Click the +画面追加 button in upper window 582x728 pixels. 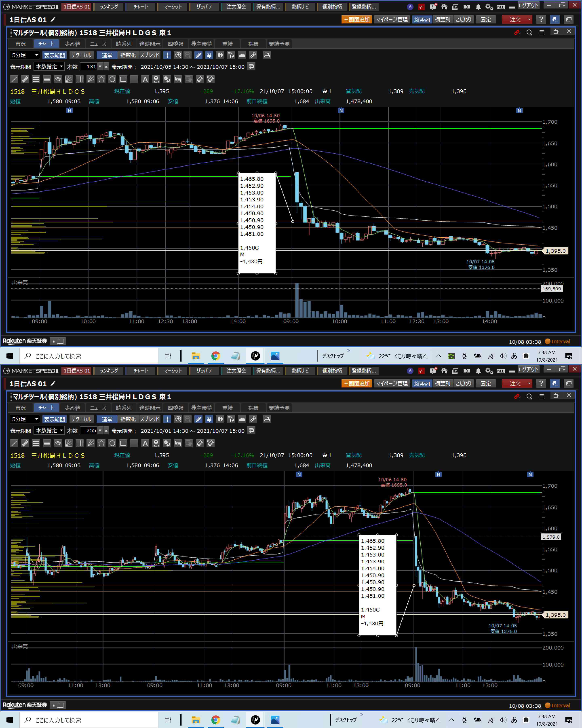pyautogui.click(x=357, y=20)
